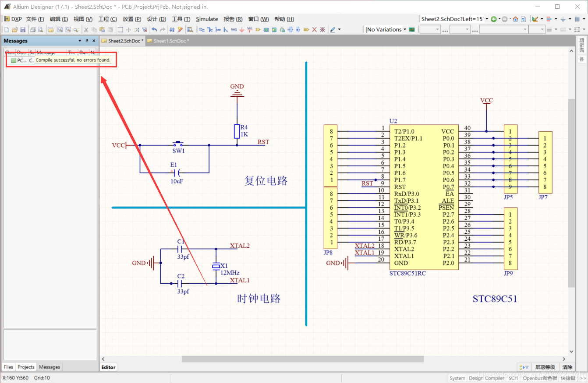Pin the Messages panel with pushpin icon

pyautogui.click(x=87, y=41)
